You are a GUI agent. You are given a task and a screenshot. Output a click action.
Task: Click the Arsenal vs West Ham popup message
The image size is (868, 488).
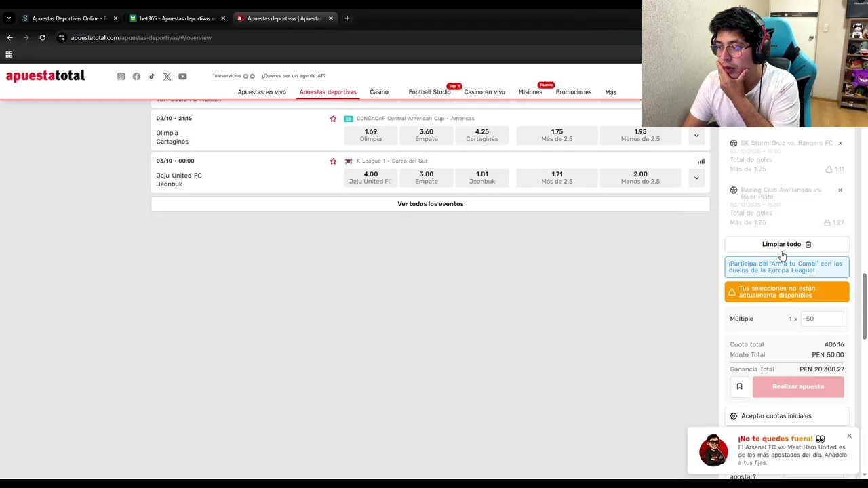tap(792, 455)
